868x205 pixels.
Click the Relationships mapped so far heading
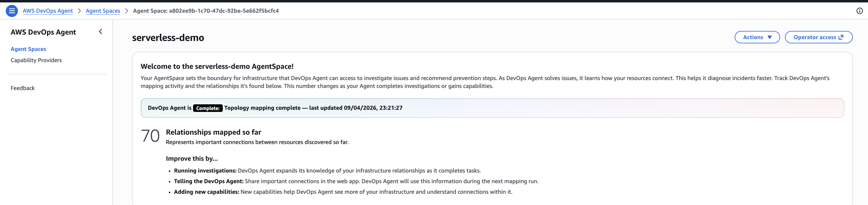pos(213,132)
